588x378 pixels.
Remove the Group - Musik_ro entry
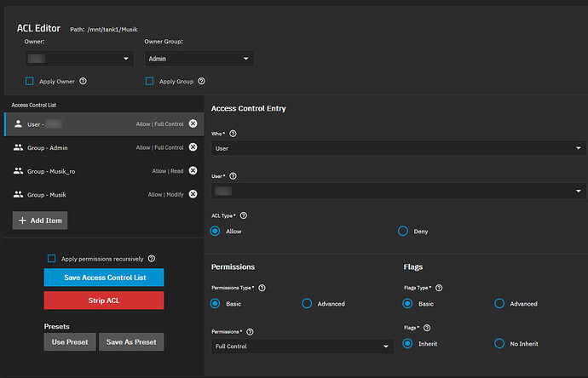click(x=193, y=171)
